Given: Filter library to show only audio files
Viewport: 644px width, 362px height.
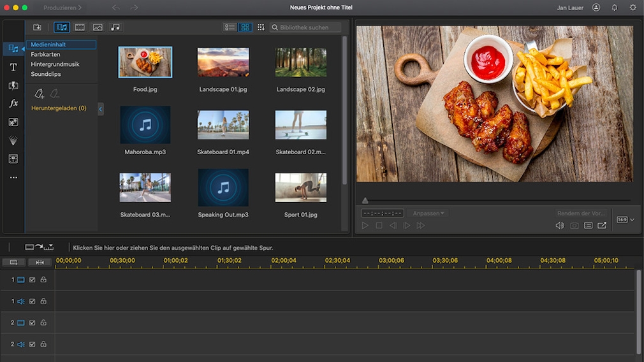Looking at the screenshot, I should pyautogui.click(x=115, y=27).
